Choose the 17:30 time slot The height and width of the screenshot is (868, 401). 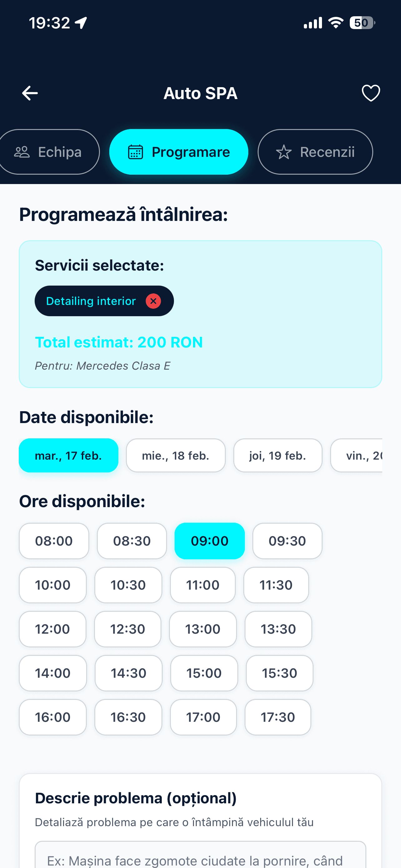click(x=278, y=717)
